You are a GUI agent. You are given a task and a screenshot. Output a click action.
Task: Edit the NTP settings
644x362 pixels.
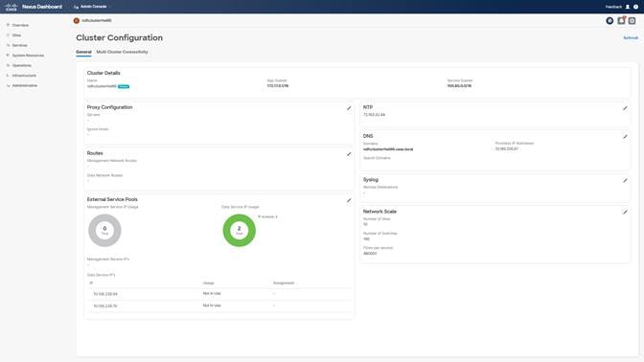625,108
